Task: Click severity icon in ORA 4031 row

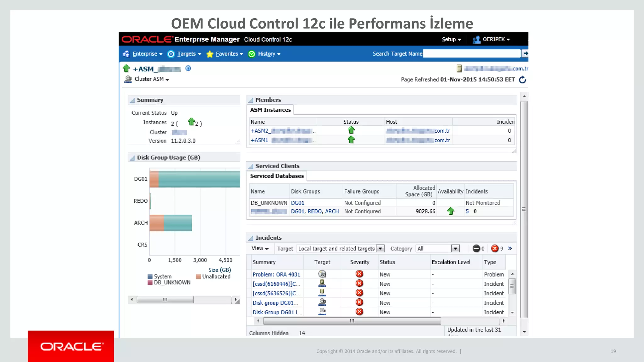Action: (x=359, y=274)
